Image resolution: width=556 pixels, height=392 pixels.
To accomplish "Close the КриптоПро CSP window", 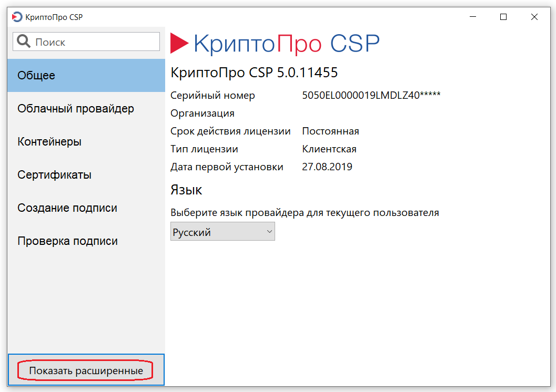I will coord(534,17).
